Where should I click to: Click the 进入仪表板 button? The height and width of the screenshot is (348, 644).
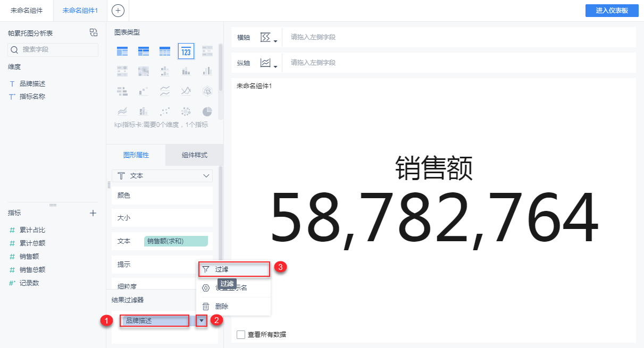point(612,11)
